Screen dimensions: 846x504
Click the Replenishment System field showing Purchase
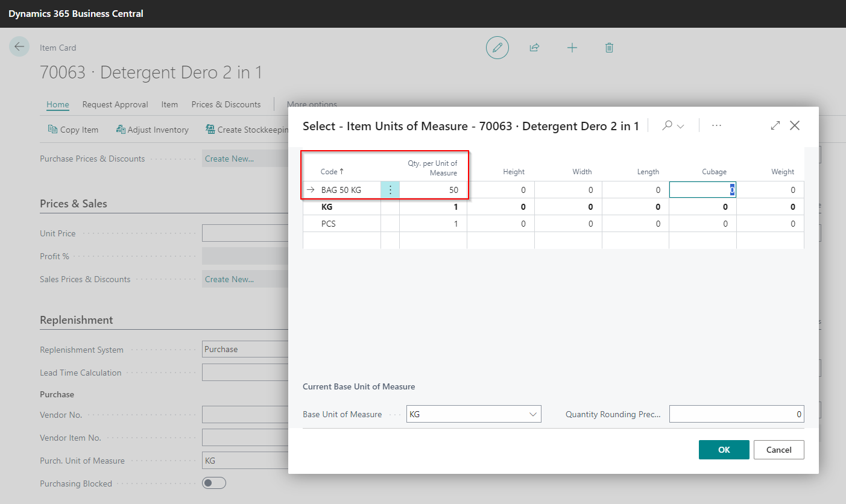tap(245, 349)
